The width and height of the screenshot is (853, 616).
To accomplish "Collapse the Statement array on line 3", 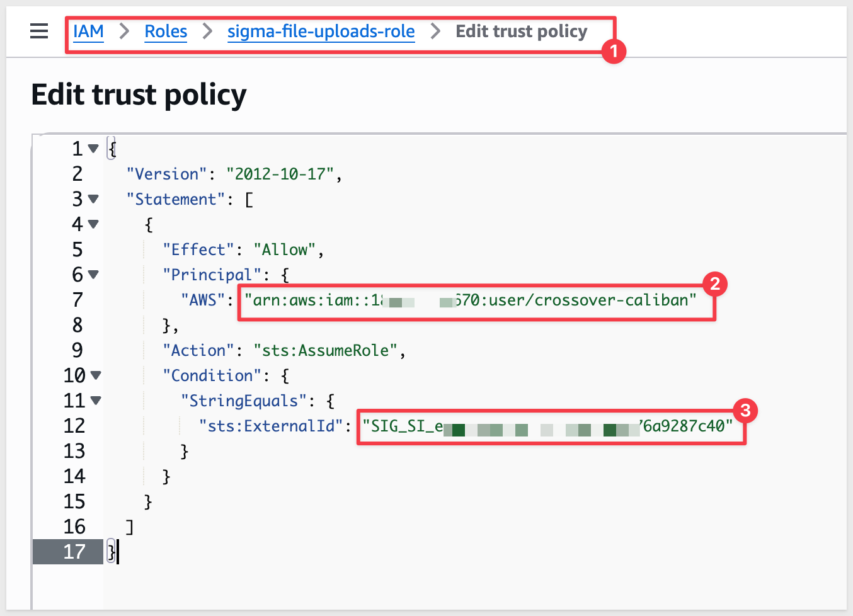I will click(x=93, y=199).
